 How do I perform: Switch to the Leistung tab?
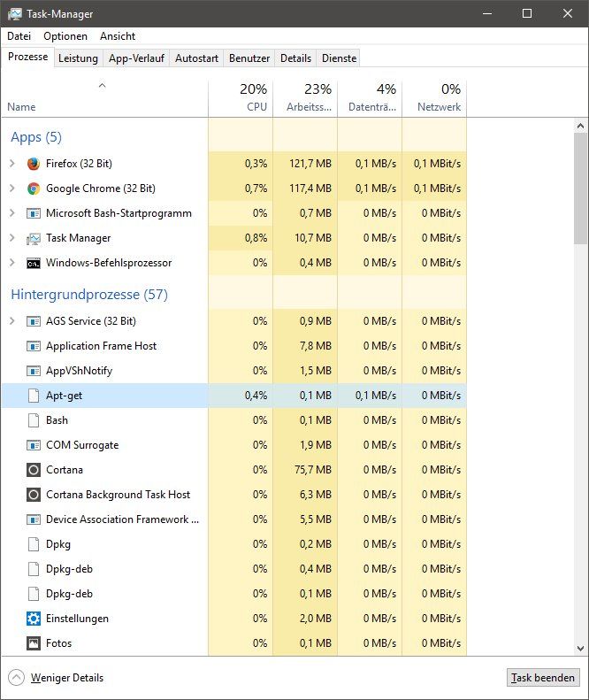tap(78, 58)
